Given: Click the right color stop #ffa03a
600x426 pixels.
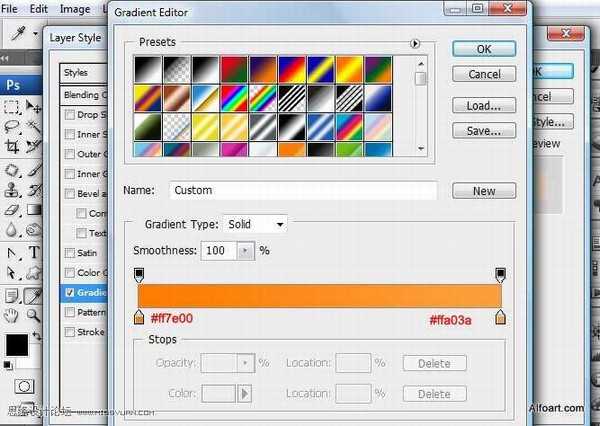Looking at the screenshot, I should [x=501, y=317].
